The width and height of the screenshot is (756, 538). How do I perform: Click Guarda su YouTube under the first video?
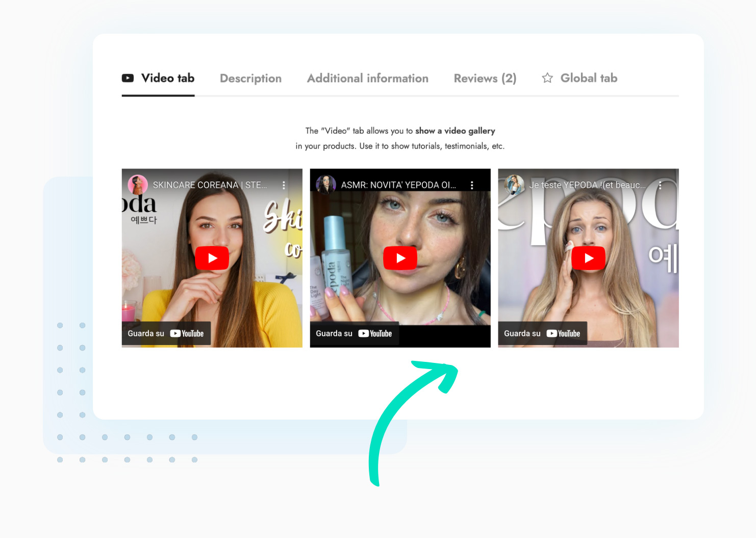(167, 333)
